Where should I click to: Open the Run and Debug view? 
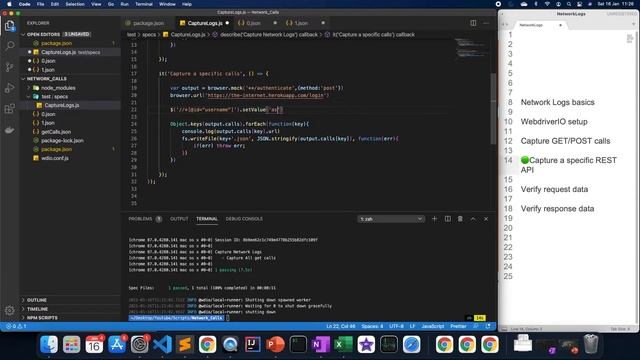[x=9, y=88]
